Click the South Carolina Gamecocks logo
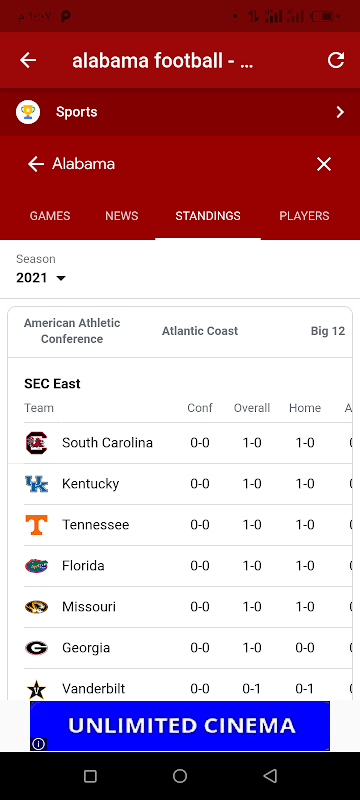Viewport: 360px width, 800px height. point(36,443)
